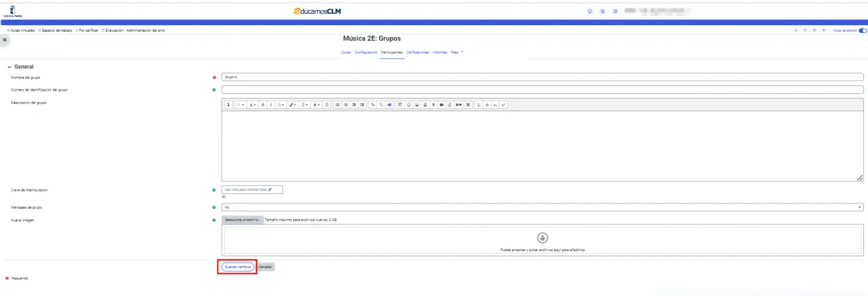Image resolution: width=868 pixels, height=296 pixels.
Task: Expand the editor toolbar toggle button
Action: pos(228,105)
